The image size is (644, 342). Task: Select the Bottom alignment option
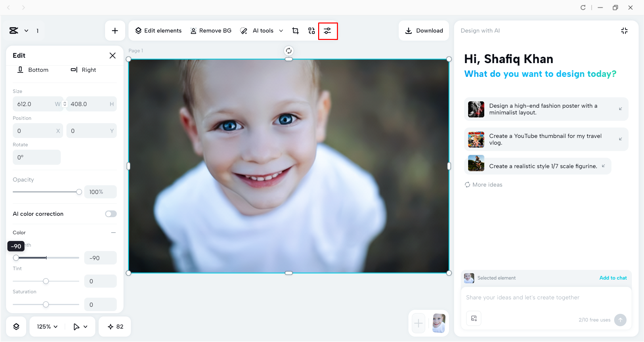[x=33, y=70]
